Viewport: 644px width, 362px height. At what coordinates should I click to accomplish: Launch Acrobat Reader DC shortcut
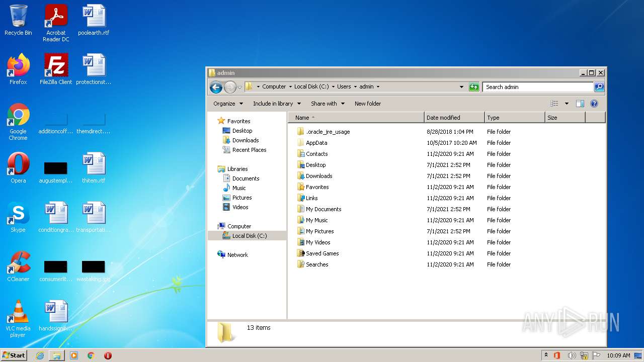56,23
